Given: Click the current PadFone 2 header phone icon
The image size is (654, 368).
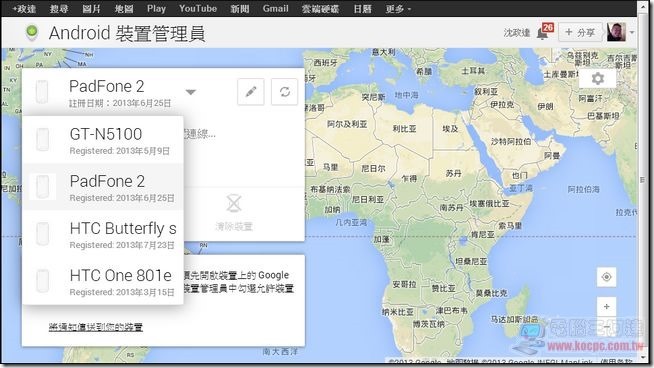Looking at the screenshot, I should click(42, 91).
